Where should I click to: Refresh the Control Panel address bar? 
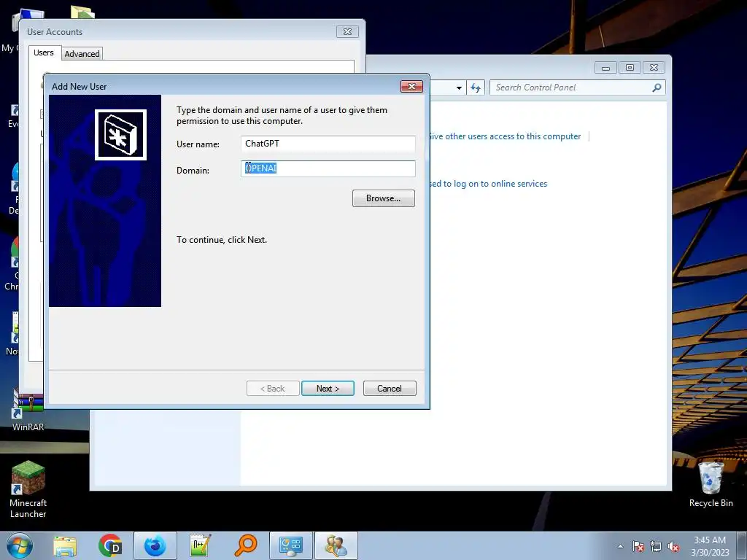click(x=476, y=87)
